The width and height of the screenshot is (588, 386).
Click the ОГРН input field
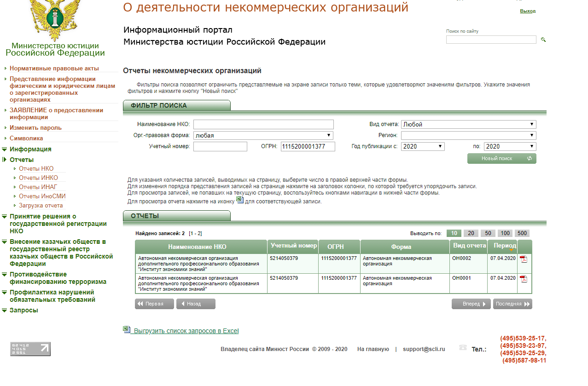(308, 147)
